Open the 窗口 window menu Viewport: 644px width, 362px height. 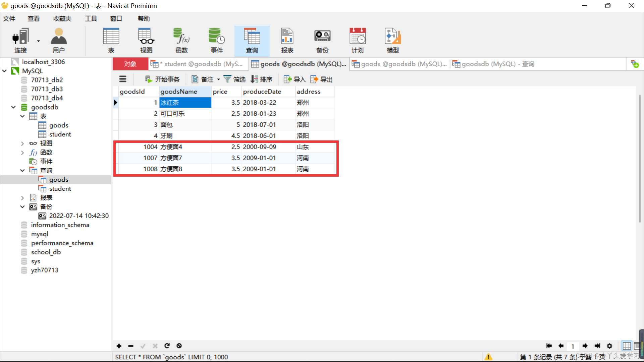pos(116,18)
